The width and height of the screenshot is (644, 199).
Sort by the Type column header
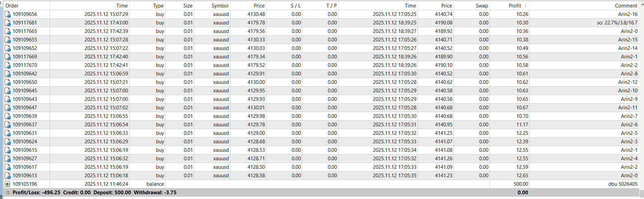coord(158,6)
